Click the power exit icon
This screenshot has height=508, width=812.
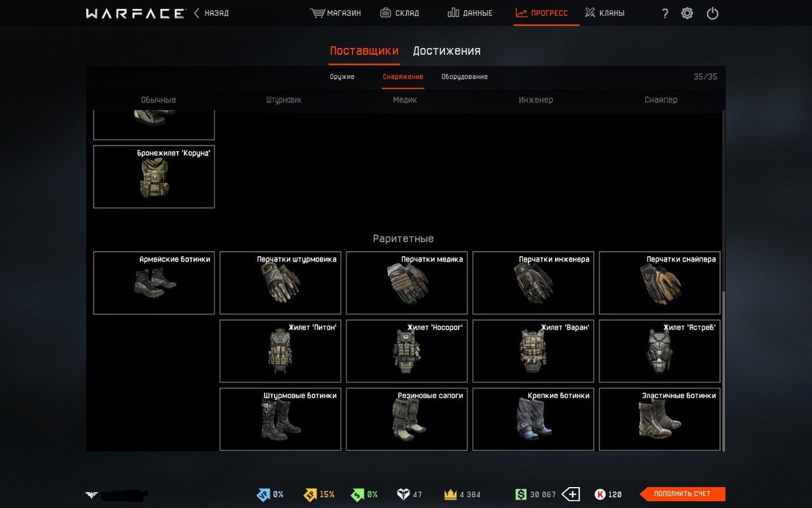point(712,13)
